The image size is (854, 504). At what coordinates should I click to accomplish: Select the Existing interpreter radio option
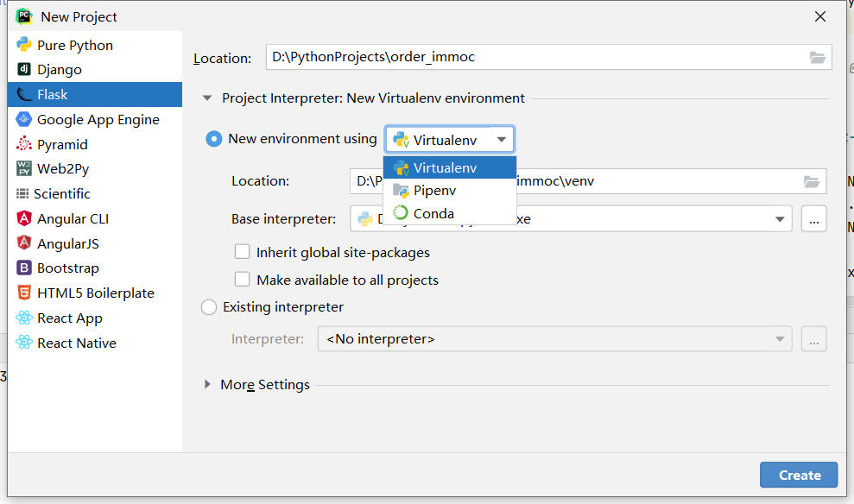(x=209, y=307)
